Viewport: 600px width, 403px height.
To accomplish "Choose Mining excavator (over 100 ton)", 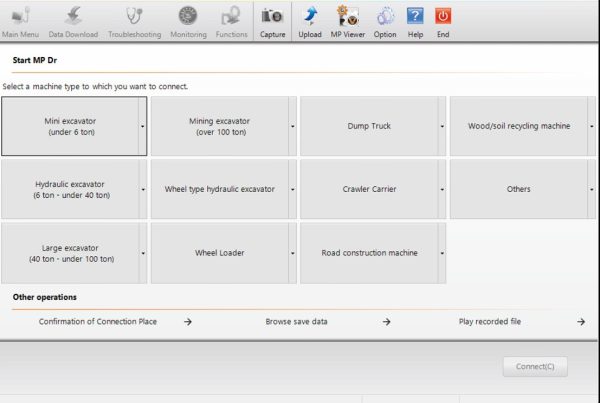I will click(220, 126).
